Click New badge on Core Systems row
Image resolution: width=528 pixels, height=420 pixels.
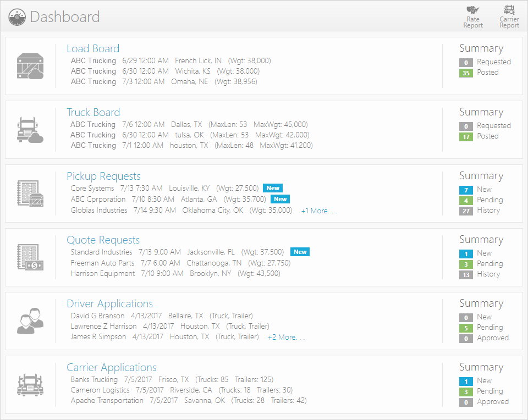pos(273,189)
